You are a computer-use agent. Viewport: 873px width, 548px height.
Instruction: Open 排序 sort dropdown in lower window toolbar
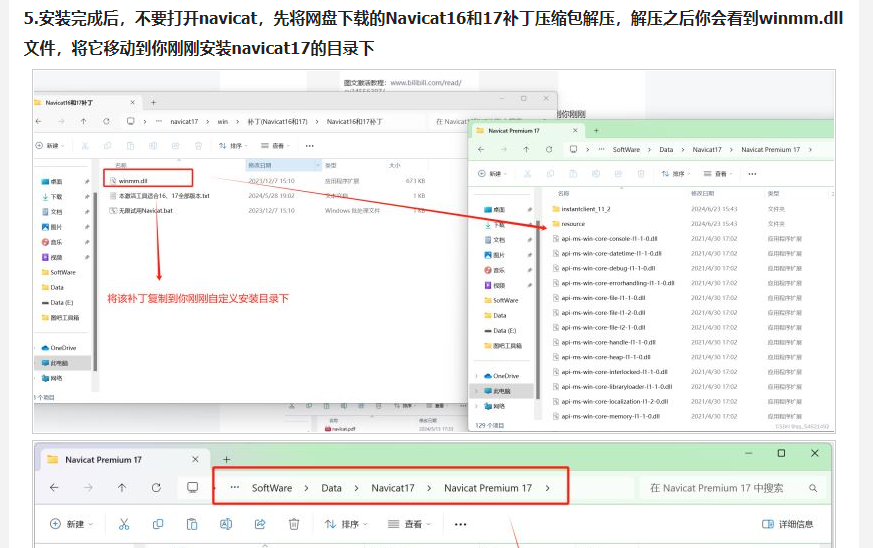click(346, 524)
